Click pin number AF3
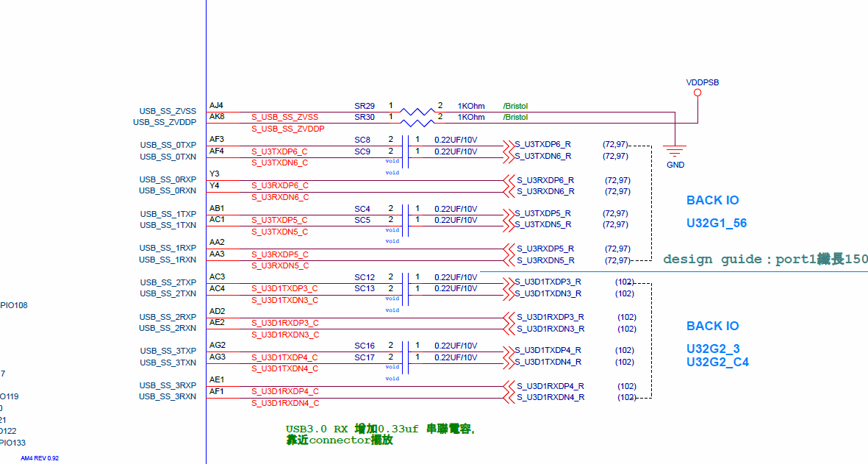The width and height of the screenshot is (868, 464). (x=216, y=140)
